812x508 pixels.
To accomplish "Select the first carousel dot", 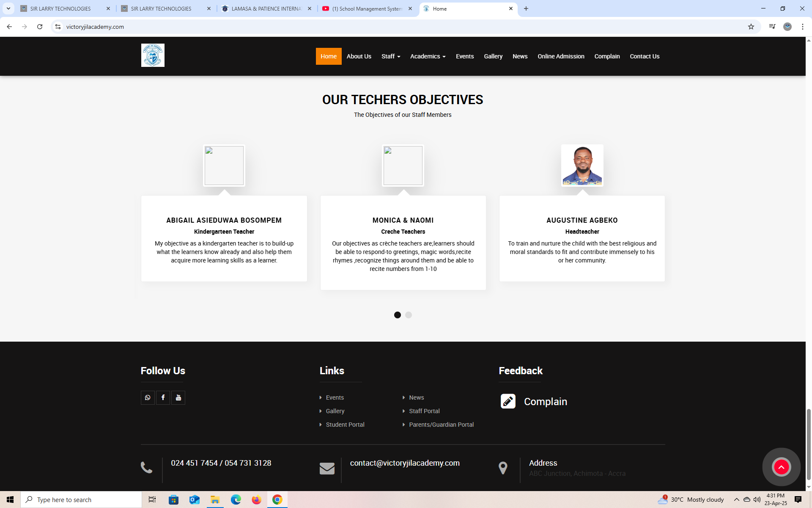I will pos(397,315).
